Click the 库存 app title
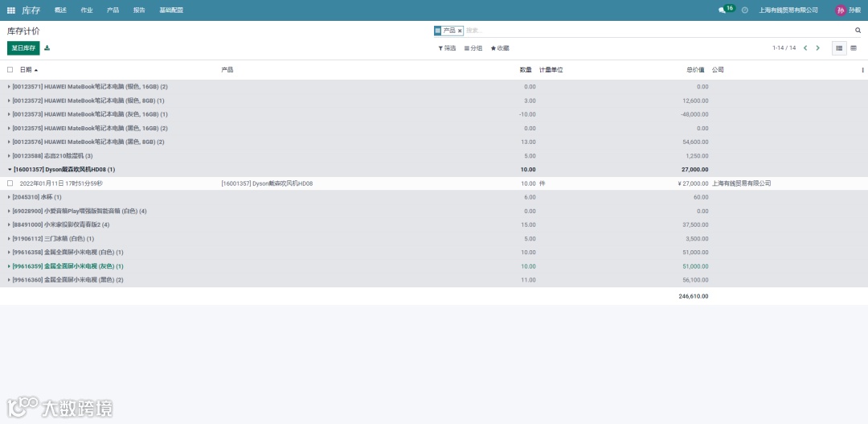The height and width of the screenshot is (424, 868). coord(31,10)
